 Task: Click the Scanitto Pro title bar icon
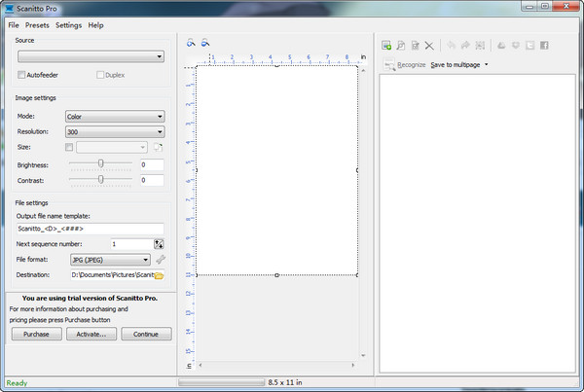10,8
